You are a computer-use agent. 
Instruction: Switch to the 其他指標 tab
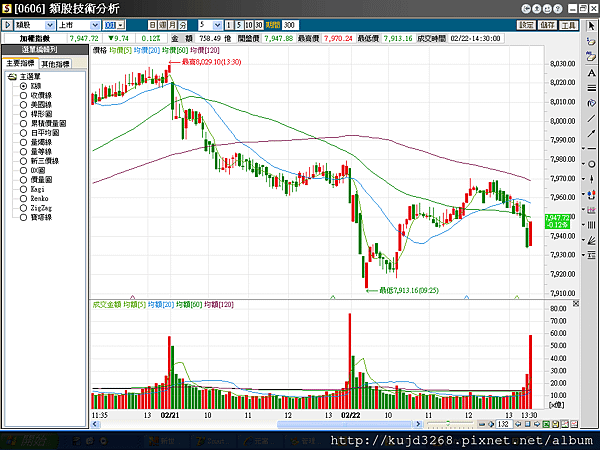point(55,64)
